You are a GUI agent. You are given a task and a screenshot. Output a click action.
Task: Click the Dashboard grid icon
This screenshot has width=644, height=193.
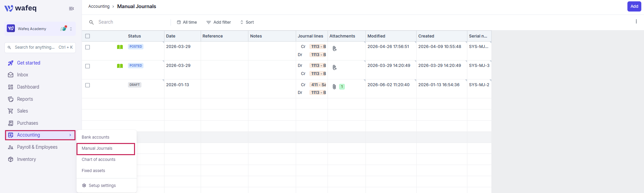[x=10, y=87]
